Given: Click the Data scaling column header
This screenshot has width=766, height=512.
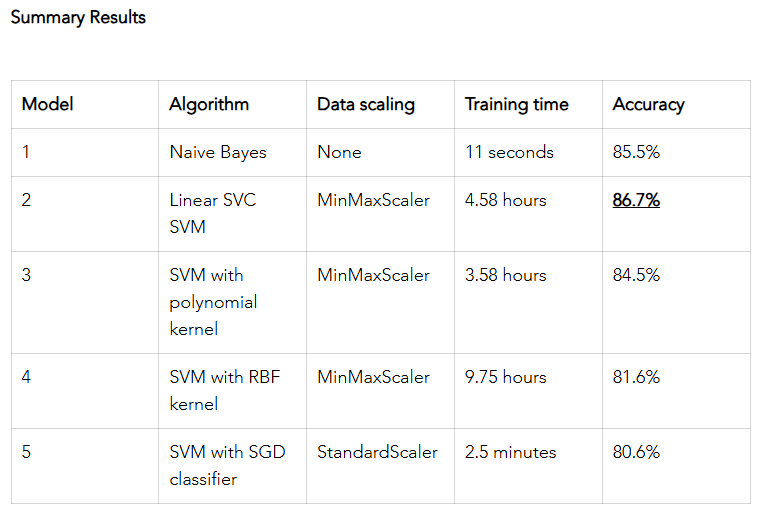Looking at the screenshot, I should pos(365,104).
